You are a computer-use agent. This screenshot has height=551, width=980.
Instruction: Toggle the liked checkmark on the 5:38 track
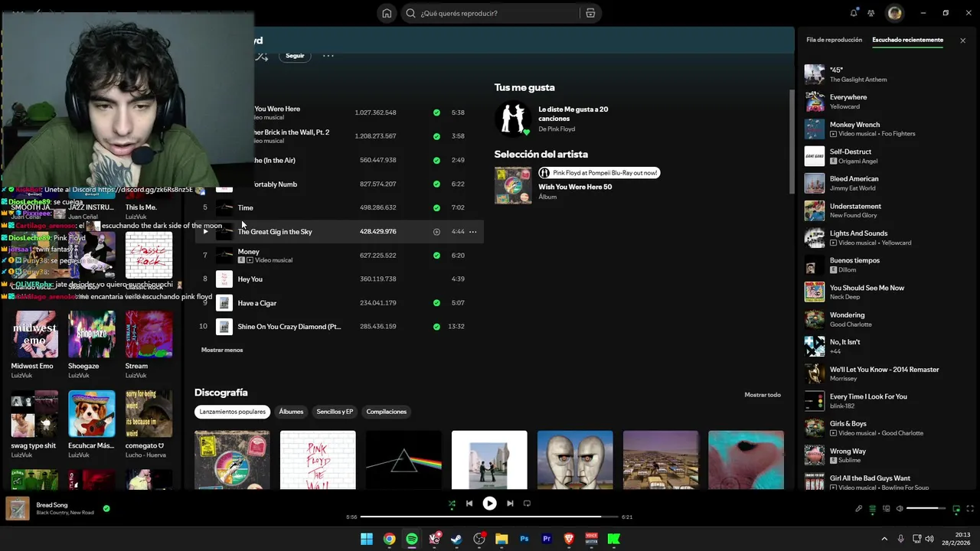tap(436, 112)
